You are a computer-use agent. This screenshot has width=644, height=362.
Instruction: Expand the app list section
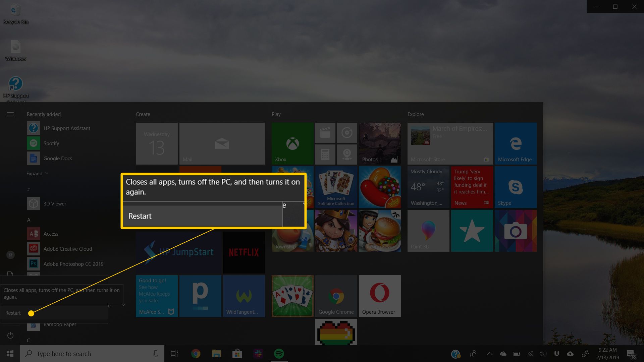tap(38, 173)
